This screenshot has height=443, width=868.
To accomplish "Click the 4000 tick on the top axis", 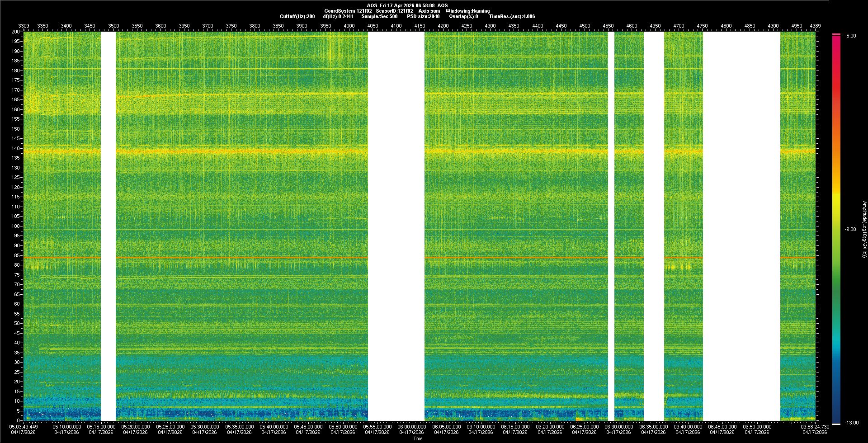I will (349, 26).
